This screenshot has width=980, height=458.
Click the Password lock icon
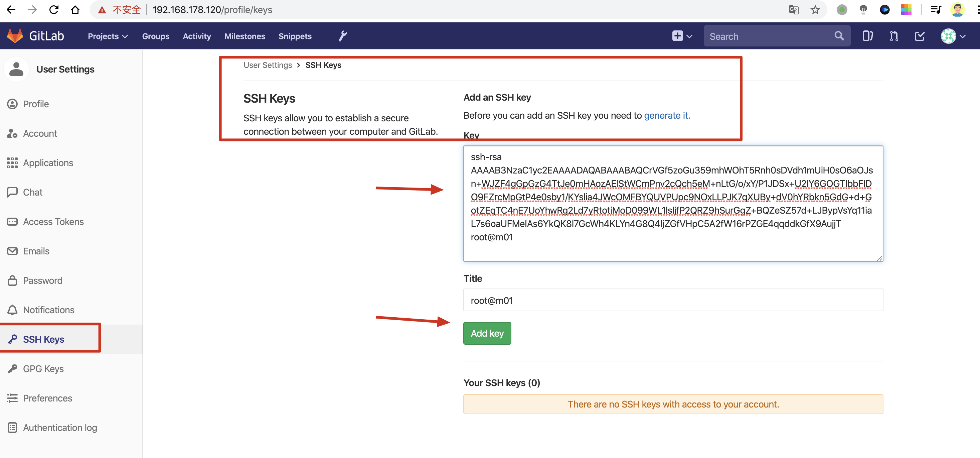[x=12, y=280]
